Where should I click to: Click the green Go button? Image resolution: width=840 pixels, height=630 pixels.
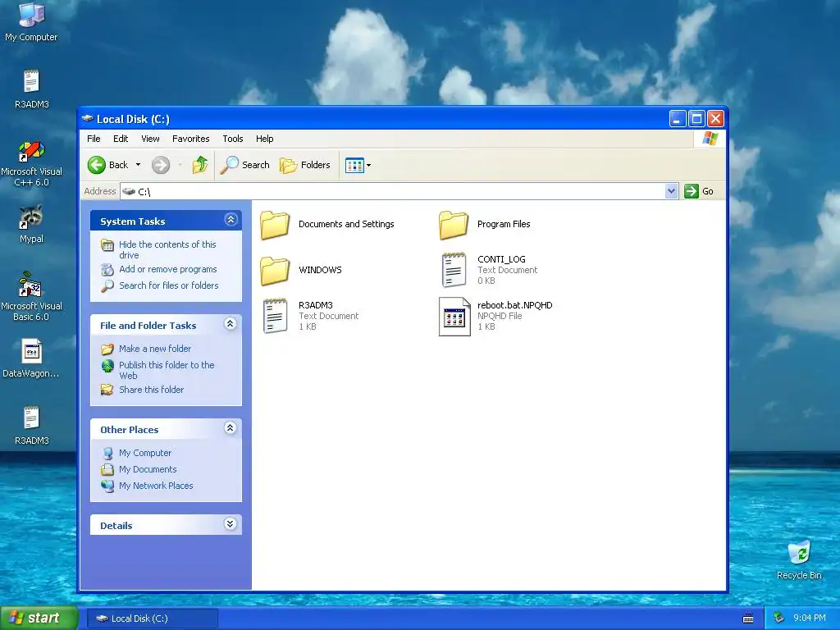pyautogui.click(x=699, y=191)
